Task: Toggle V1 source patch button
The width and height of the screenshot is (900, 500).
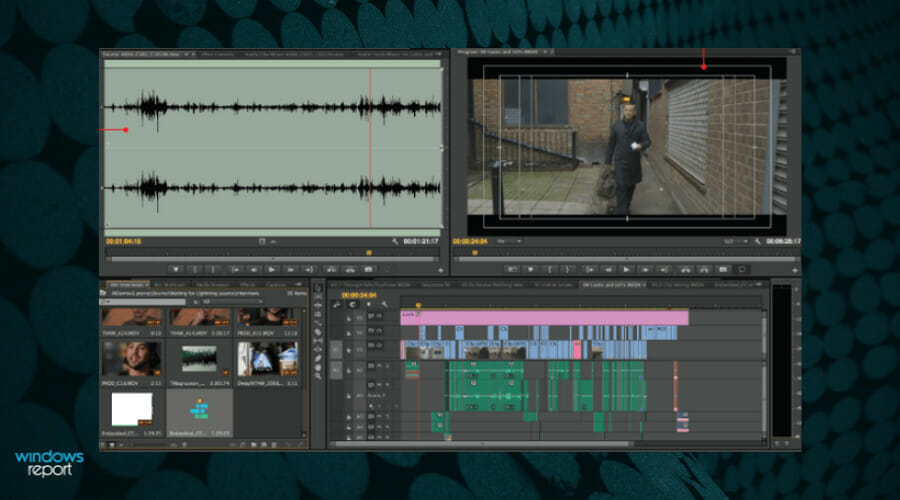Action: click(x=336, y=350)
